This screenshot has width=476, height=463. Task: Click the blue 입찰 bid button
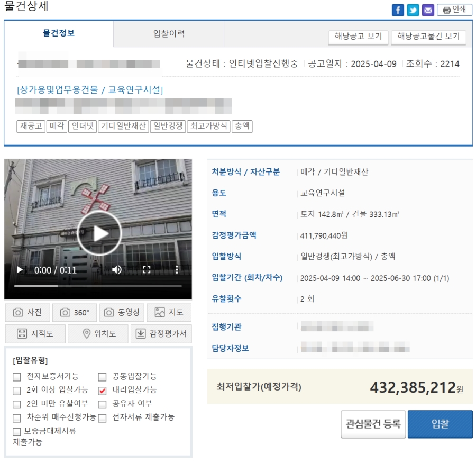coord(440,424)
